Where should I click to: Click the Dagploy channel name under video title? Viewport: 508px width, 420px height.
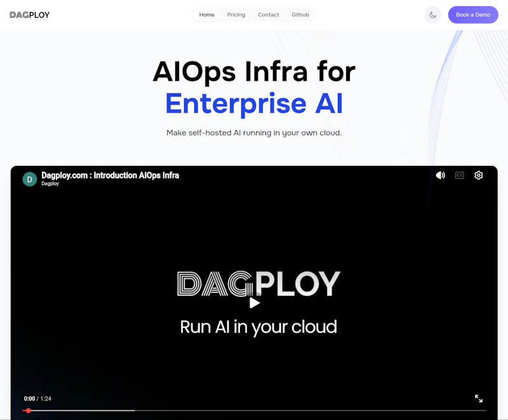(x=50, y=184)
